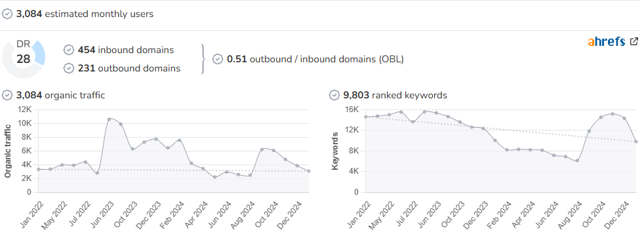The width and height of the screenshot is (644, 238).
Task: Select the 454 inbound domains text
Action: point(126,50)
